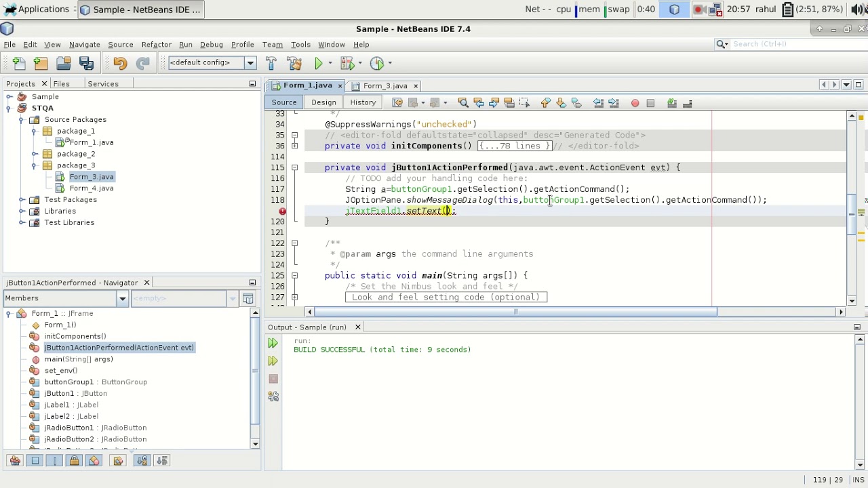The image size is (868, 488).
Task: Toggle Show Non-Public Members lock filter
Action: point(75,461)
